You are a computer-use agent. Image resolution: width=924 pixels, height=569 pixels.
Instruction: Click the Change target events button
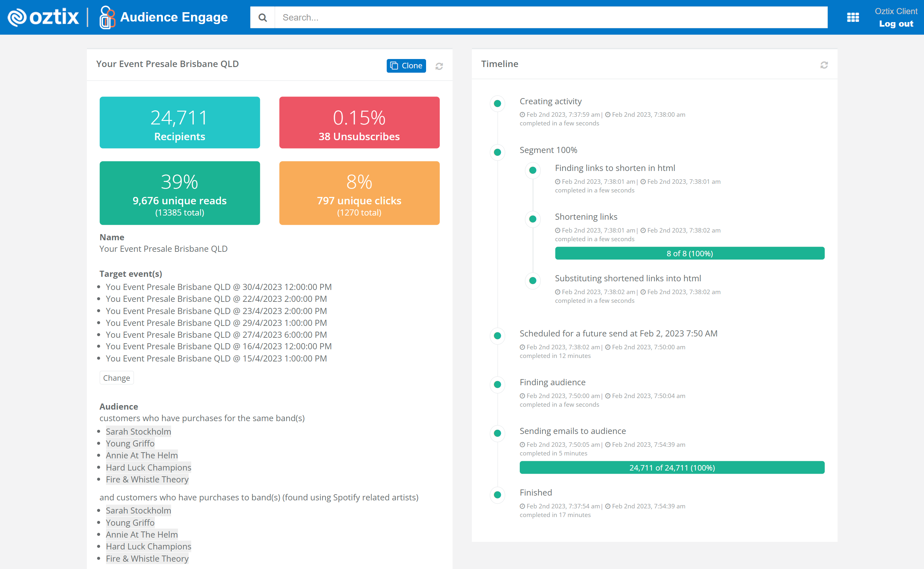tap(116, 378)
